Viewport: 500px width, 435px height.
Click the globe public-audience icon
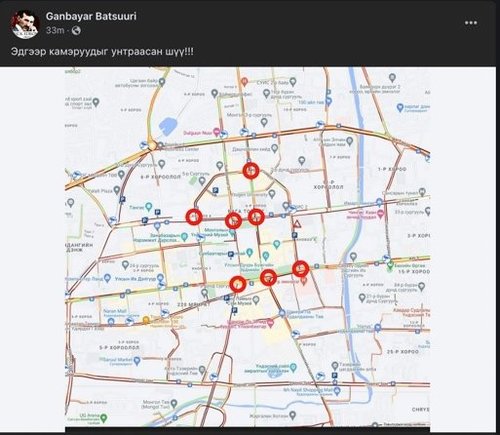coord(76,31)
